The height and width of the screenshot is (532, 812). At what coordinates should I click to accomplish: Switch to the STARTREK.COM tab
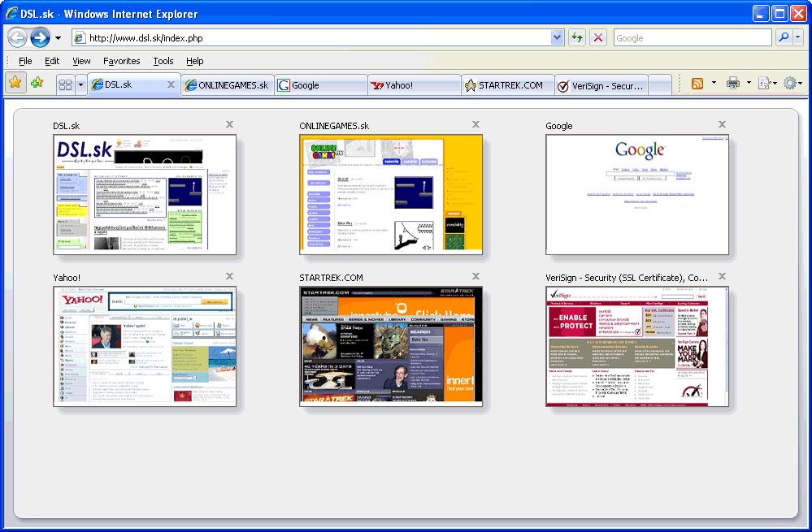click(x=508, y=85)
